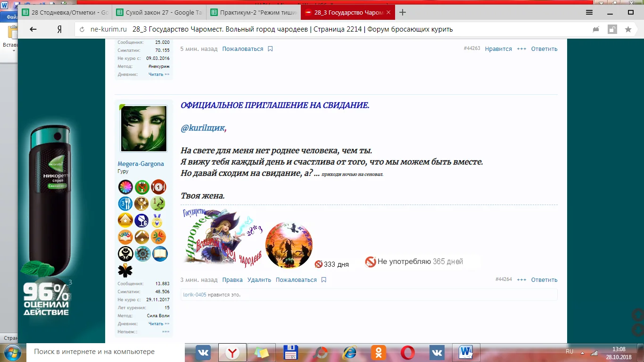This screenshot has height=362, width=644.
Task: Click the @kurilщик mention link
Action: click(203, 128)
